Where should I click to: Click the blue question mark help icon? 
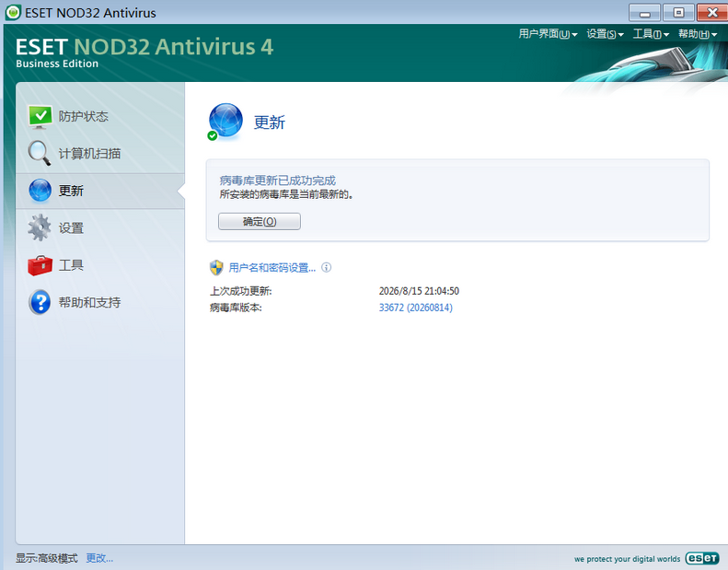pyautogui.click(x=40, y=302)
